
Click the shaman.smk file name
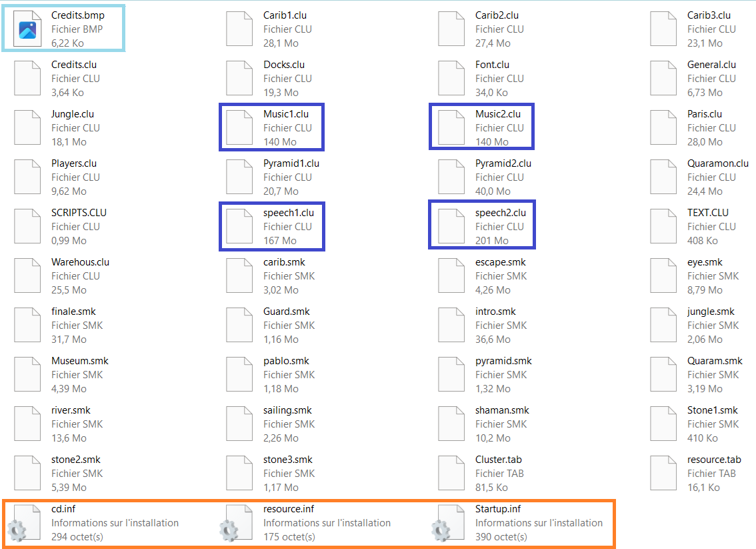502,410
